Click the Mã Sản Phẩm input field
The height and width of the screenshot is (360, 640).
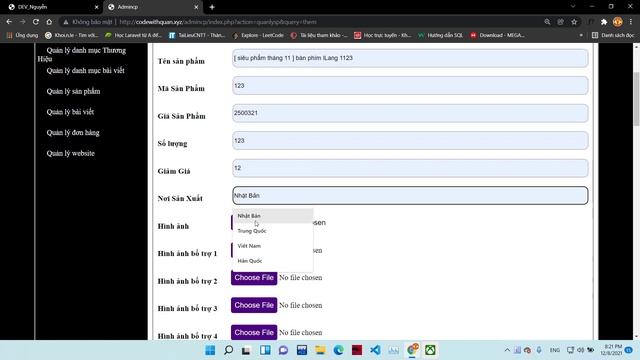[x=410, y=86]
